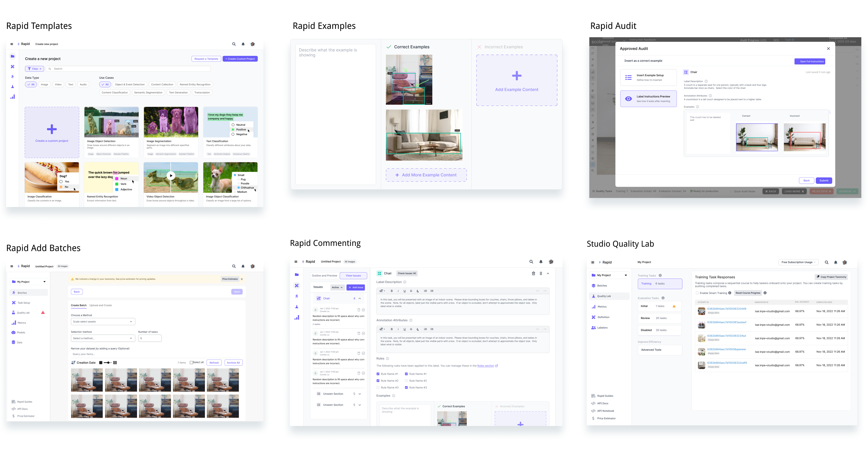The height and width of the screenshot is (449, 868).
Task: Select Insert Example Setup in Audit dialog
Action: point(648,78)
